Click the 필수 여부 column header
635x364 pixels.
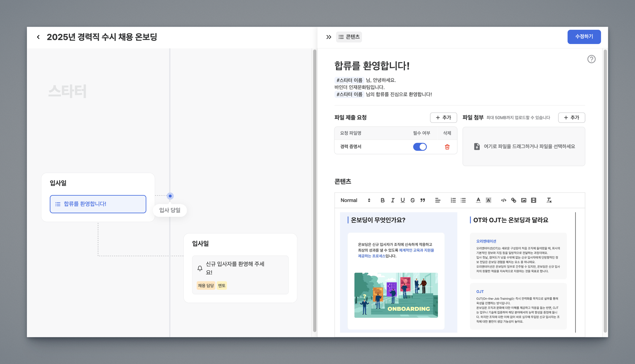(x=421, y=133)
